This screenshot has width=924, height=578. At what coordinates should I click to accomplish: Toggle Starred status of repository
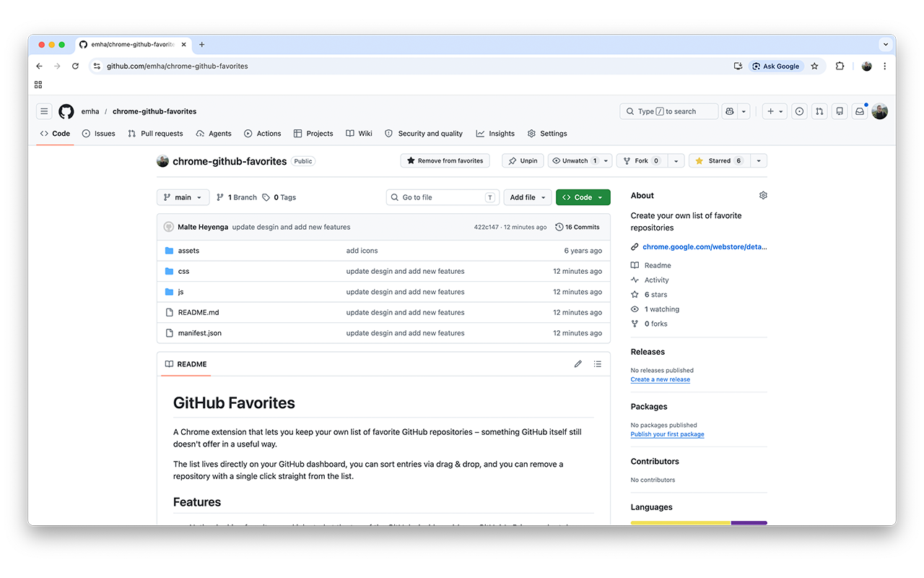(719, 161)
